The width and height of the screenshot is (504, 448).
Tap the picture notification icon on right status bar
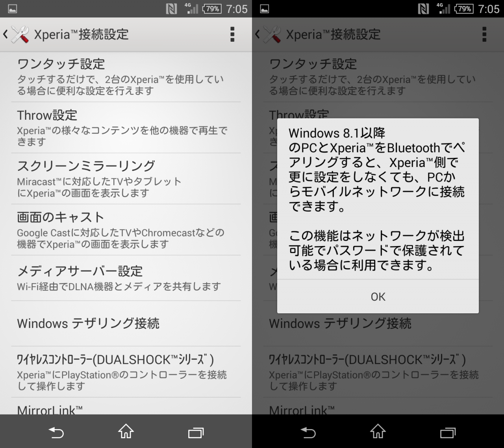click(x=265, y=9)
